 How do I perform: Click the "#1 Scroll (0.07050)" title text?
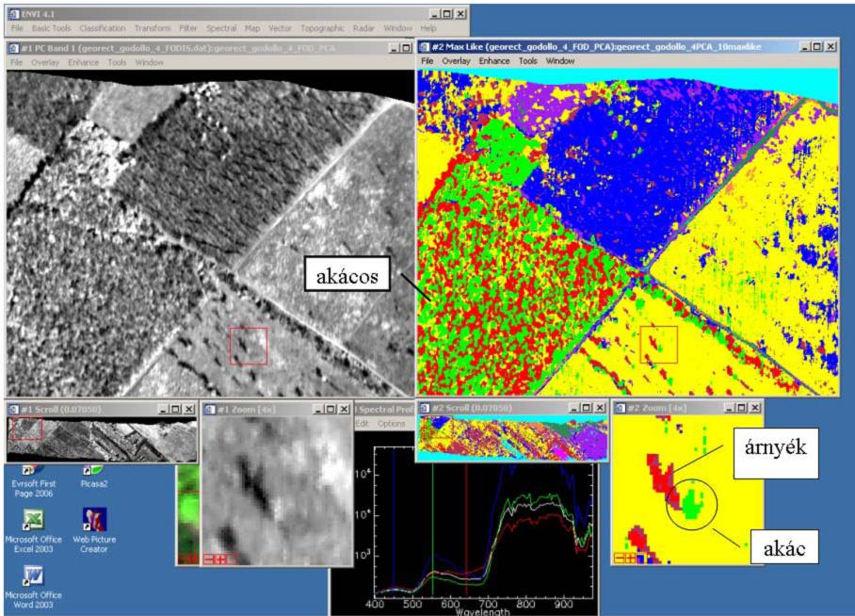tap(60, 409)
